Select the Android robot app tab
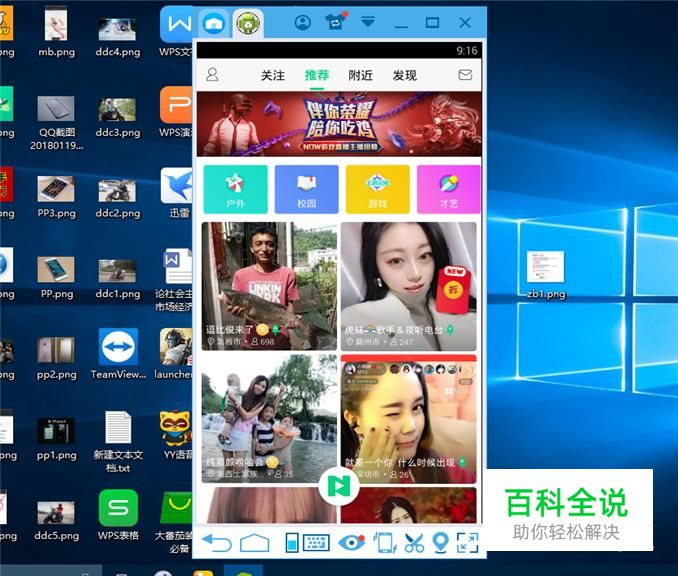 click(x=248, y=23)
